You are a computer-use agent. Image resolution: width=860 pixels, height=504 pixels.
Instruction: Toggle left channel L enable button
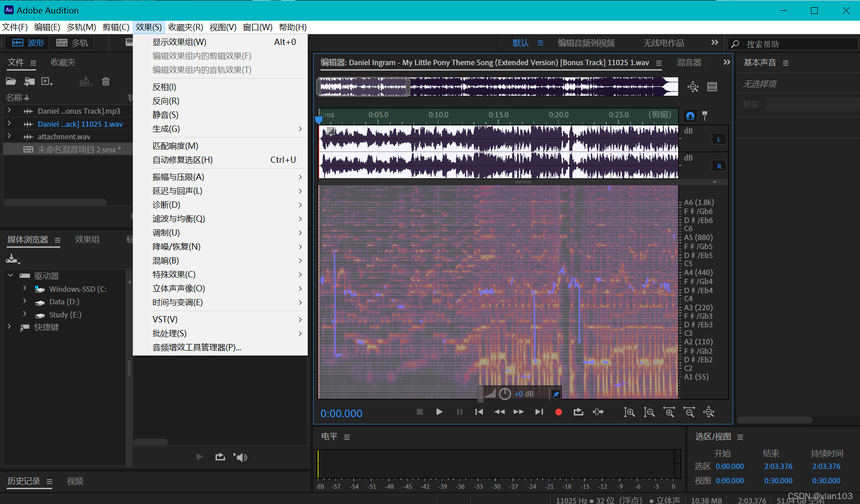click(719, 139)
